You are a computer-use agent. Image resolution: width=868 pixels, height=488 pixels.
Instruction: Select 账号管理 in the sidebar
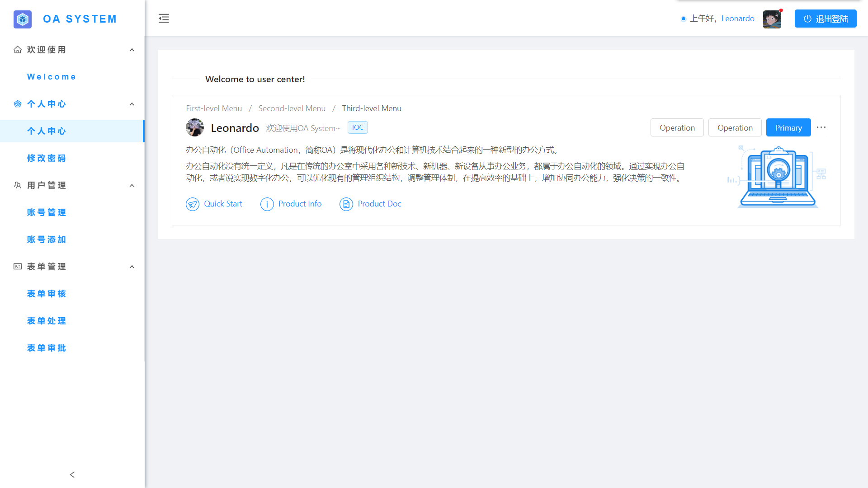[x=47, y=212]
